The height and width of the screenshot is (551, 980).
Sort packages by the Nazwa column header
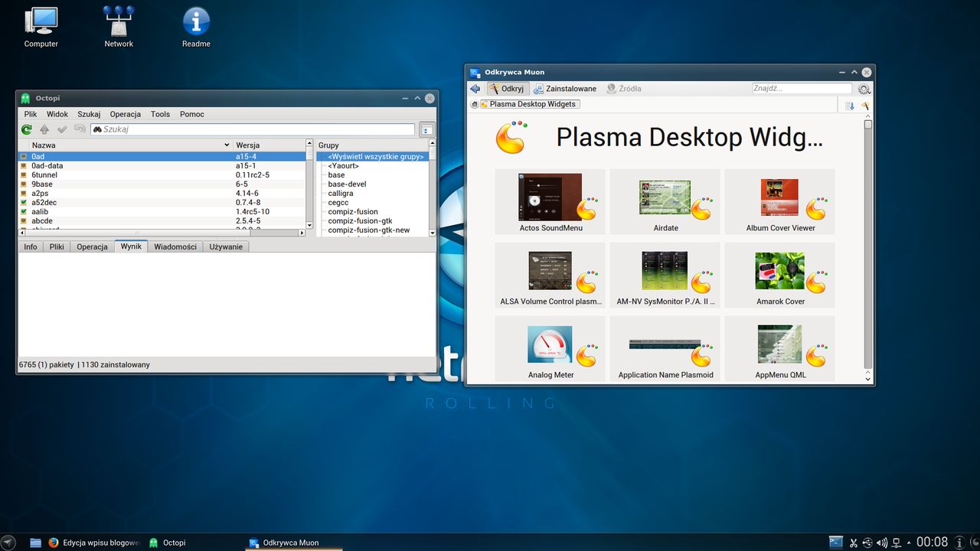(x=130, y=145)
